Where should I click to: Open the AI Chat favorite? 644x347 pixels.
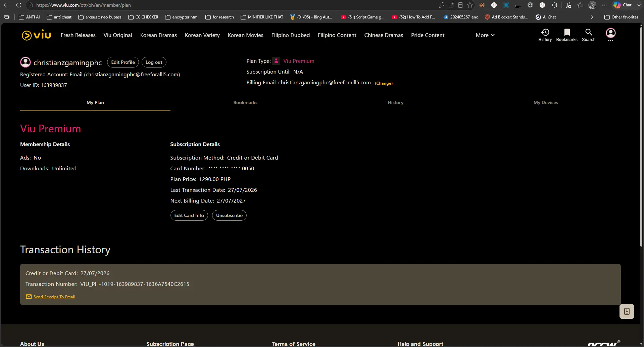pos(546,17)
